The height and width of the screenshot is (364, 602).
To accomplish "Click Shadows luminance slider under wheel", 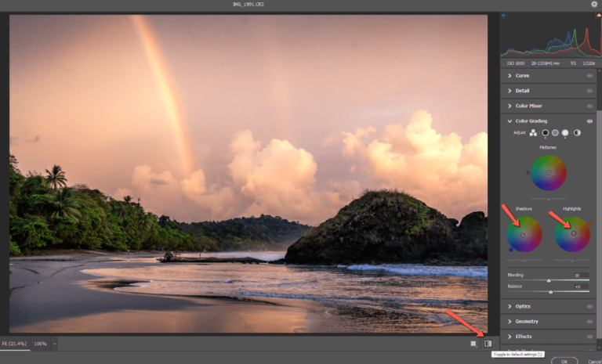I will click(x=524, y=261).
